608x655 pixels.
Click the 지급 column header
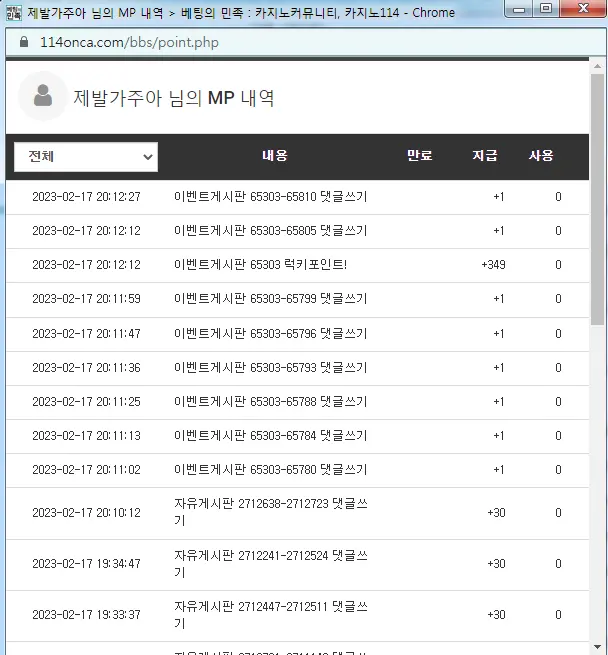[485, 156]
